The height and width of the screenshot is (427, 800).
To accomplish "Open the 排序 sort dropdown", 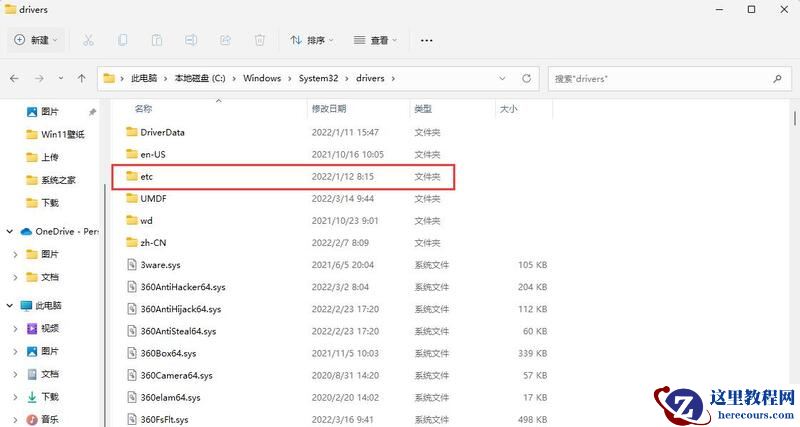I will pos(312,40).
